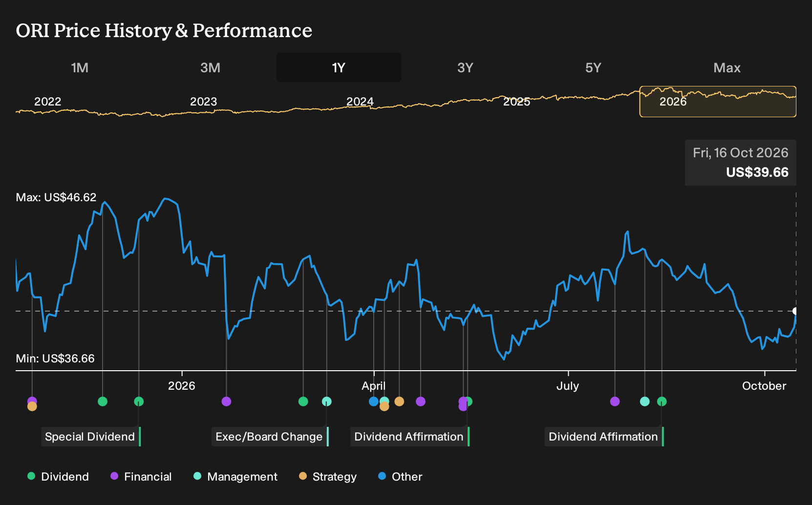Click the blue Other event marker at April
812x505 pixels.
click(x=374, y=401)
